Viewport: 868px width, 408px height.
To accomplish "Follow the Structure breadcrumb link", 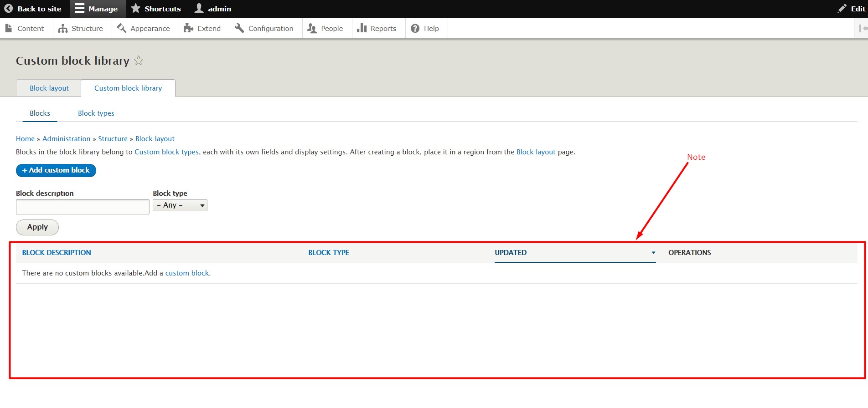I will 113,138.
